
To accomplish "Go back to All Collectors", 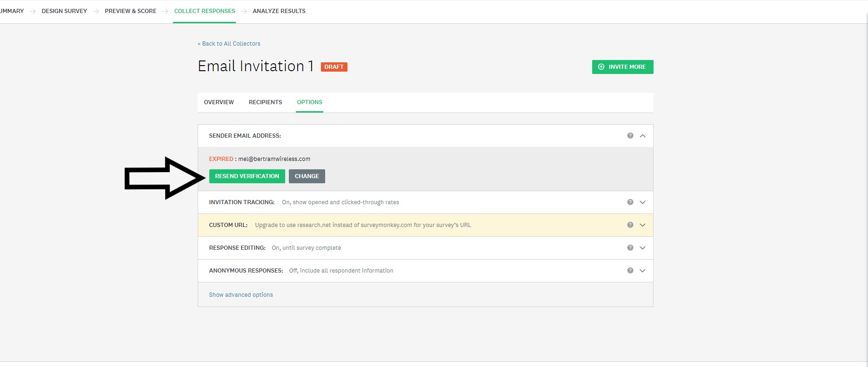I will (229, 44).
